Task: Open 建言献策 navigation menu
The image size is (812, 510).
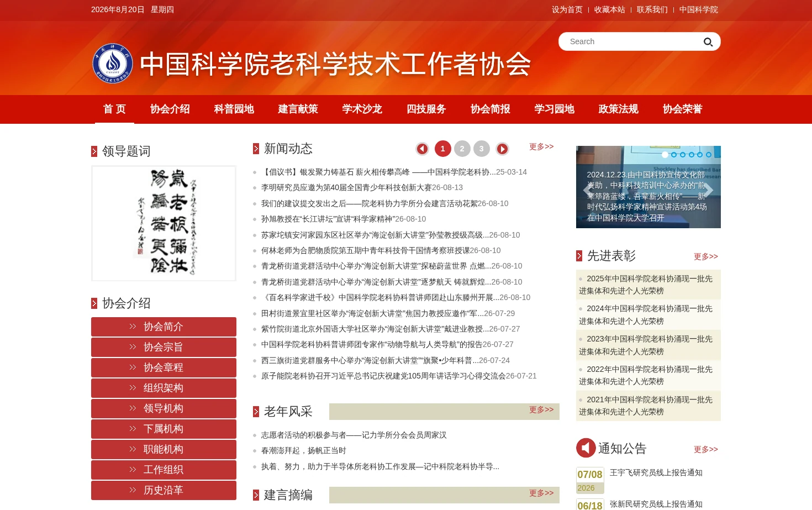Action: pyautogui.click(x=298, y=109)
